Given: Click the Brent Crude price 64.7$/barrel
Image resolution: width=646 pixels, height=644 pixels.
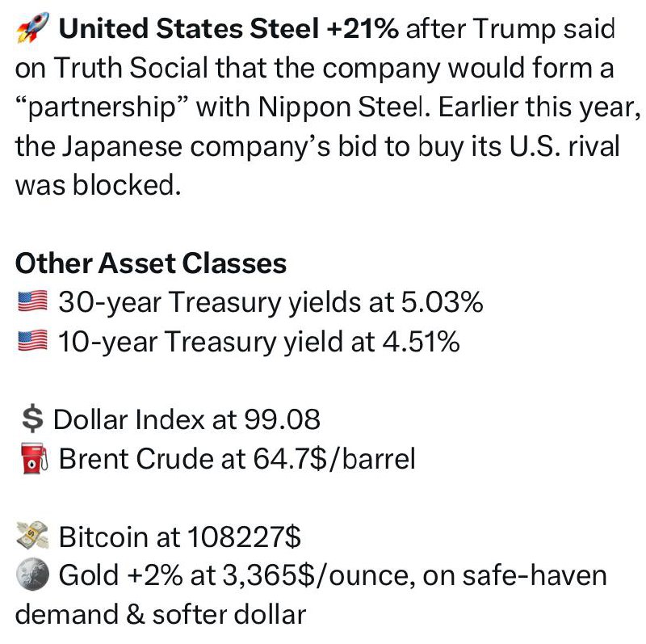Looking at the screenshot, I should click(334, 459).
